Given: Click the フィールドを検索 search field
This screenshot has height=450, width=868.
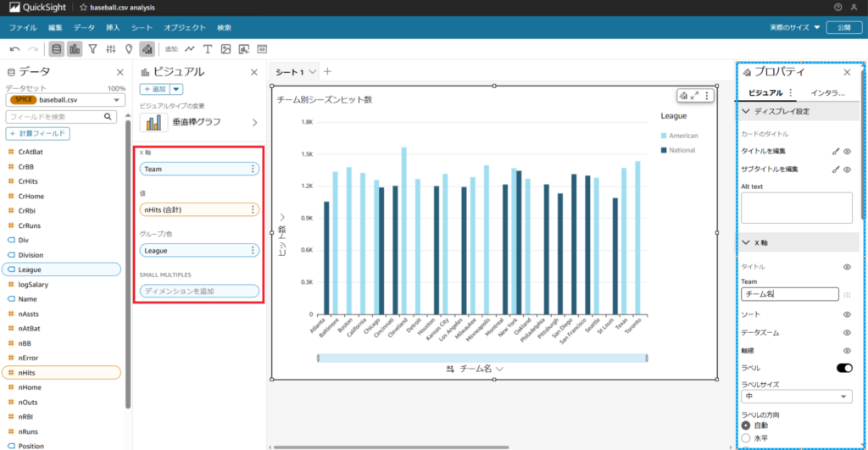Looking at the screenshot, I should [61, 117].
